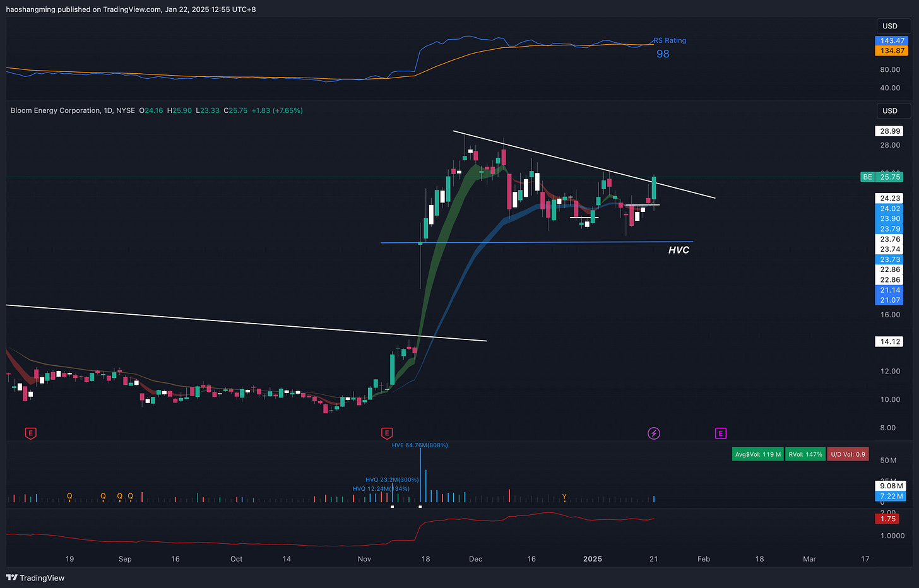Click the 23.90 blue price label
This screenshot has height=588, width=919.
click(x=890, y=219)
